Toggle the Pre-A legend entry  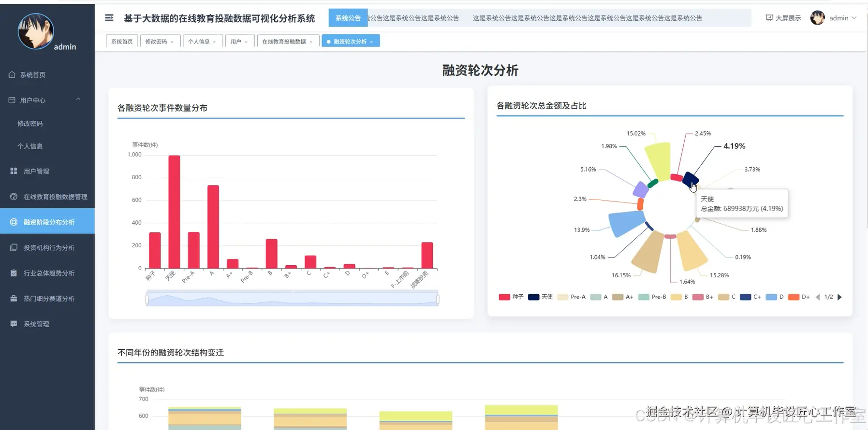571,297
